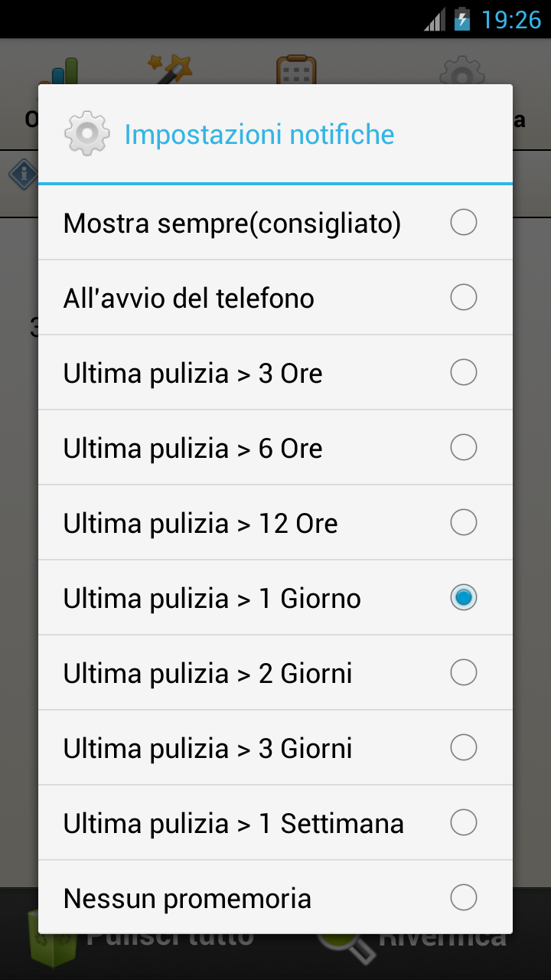The width and height of the screenshot is (551, 980).
Task: Click the selected Ultima pulizia > 1 Giorno radio
Action: 464,598
